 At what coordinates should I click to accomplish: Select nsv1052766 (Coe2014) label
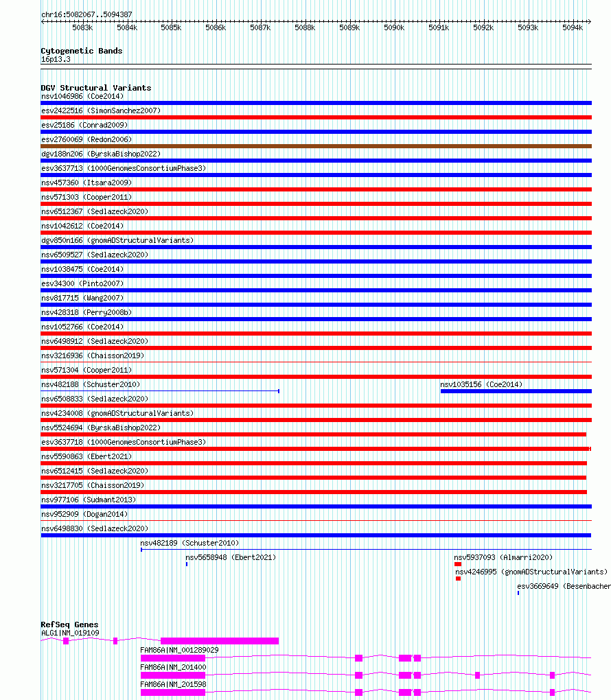(82, 327)
